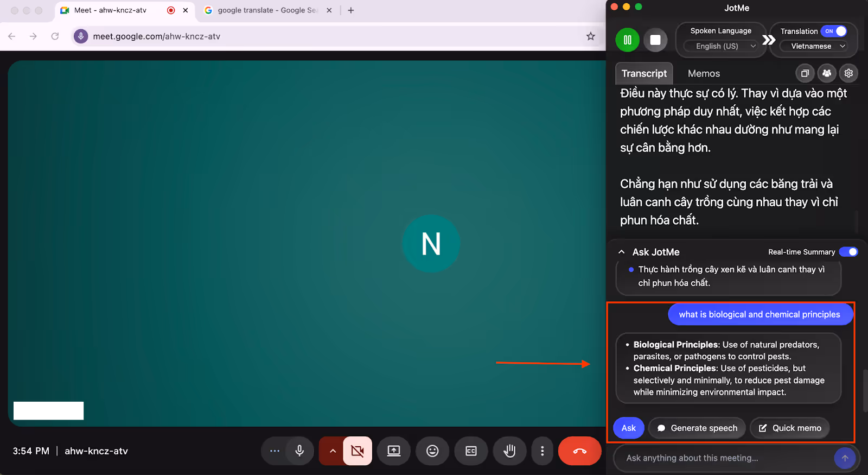Click the more options dots beside the microphone
This screenshot has width=868, height=475.
[275, 451]
